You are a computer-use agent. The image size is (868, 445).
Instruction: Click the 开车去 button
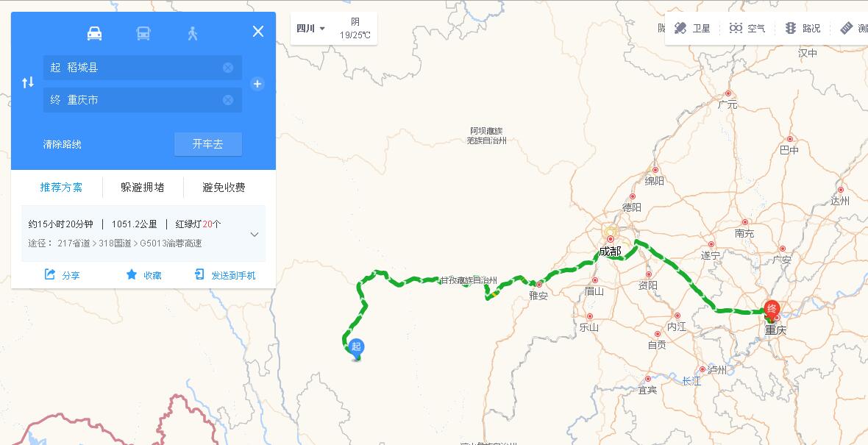208,144
